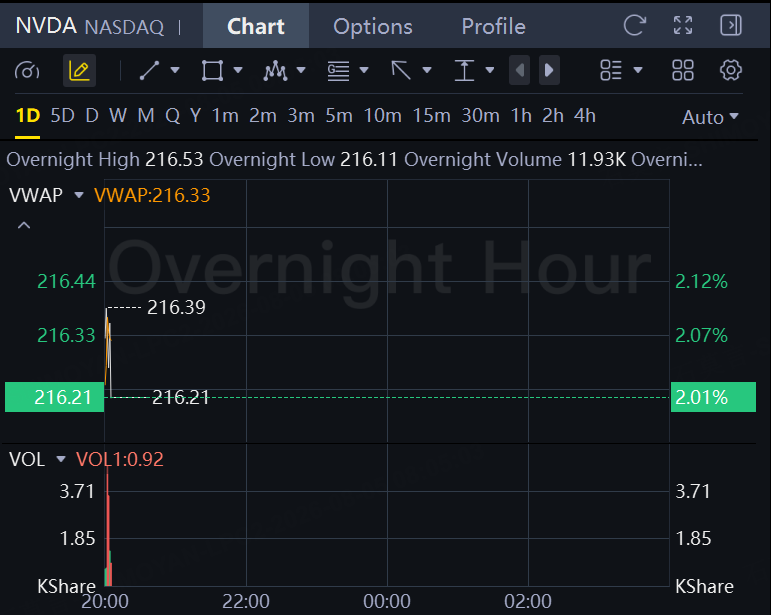Select the wave pattern drawing tool
771x615 pixels.
pos(275,71)
